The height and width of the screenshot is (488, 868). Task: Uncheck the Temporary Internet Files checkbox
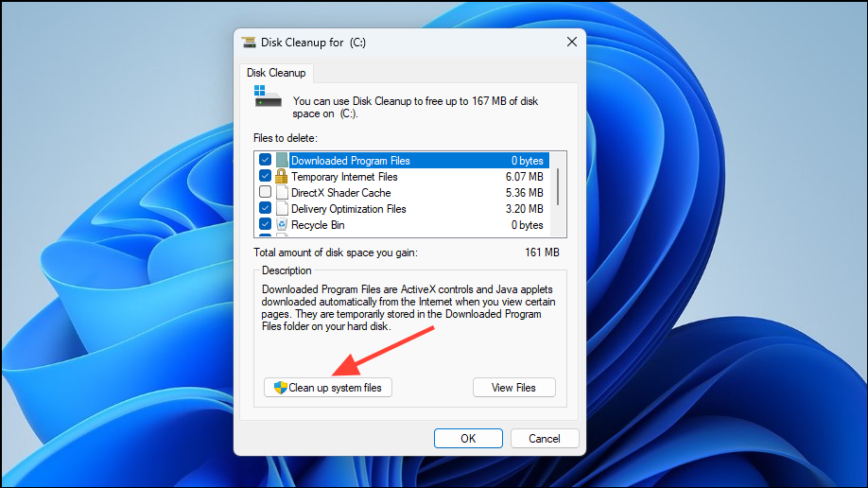click(x=265, y=176)
